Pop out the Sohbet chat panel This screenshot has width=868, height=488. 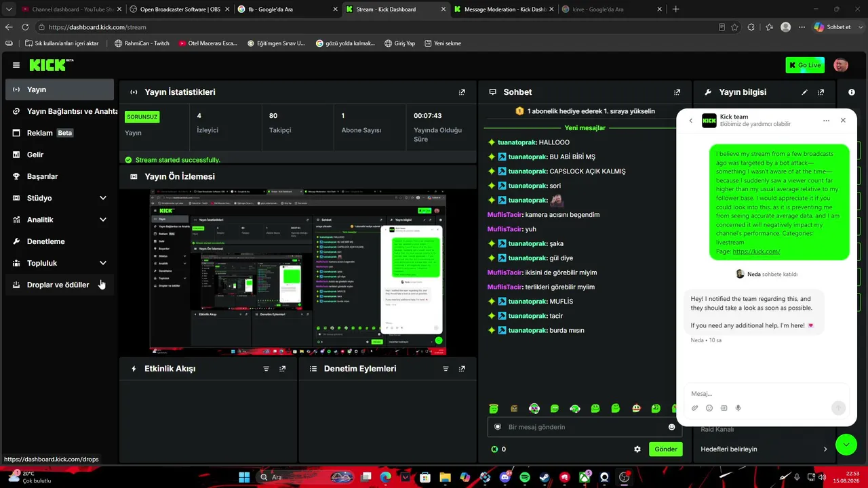pos(677,92)
